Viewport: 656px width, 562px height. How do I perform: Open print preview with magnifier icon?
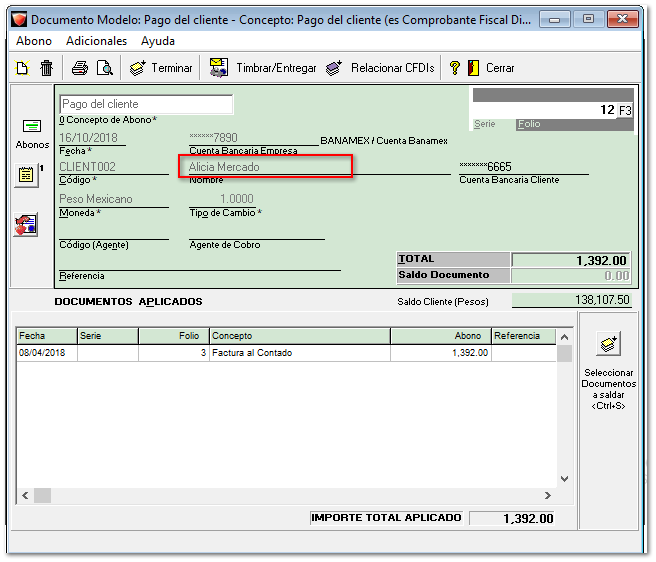104,68
